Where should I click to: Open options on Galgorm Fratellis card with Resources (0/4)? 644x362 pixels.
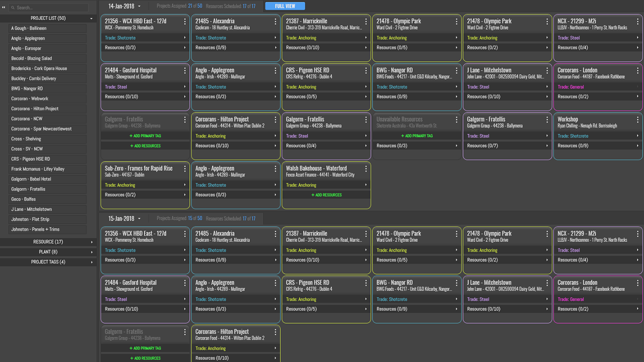(366, 120)
